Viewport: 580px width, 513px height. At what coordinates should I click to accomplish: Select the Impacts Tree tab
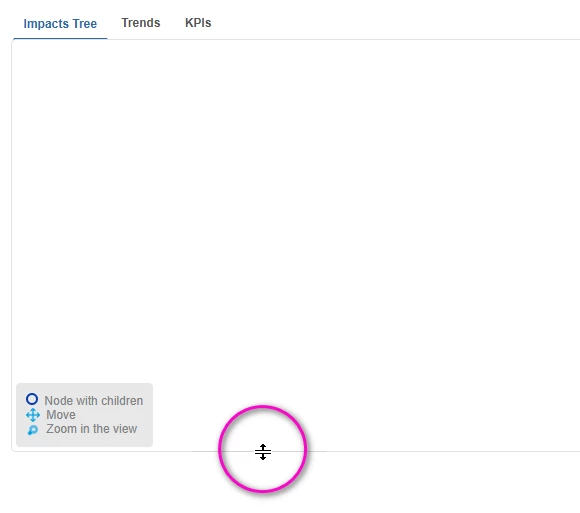(60, 24)
